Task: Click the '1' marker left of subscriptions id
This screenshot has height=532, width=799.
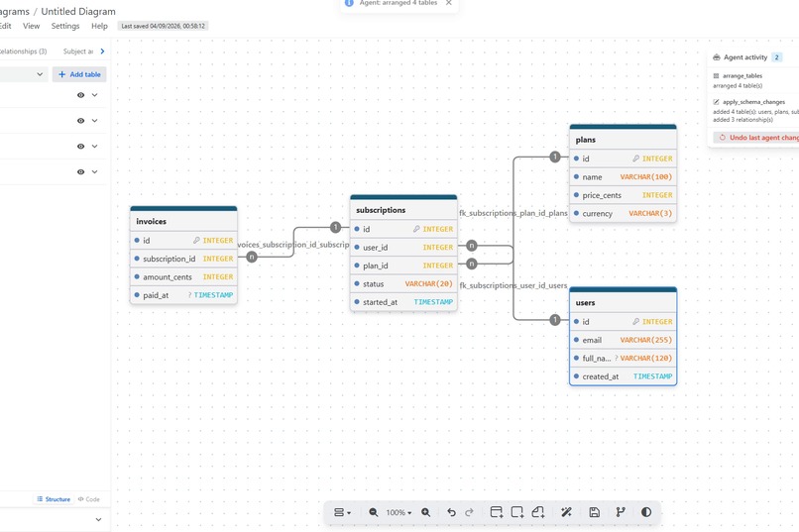Action: [335, 227]
